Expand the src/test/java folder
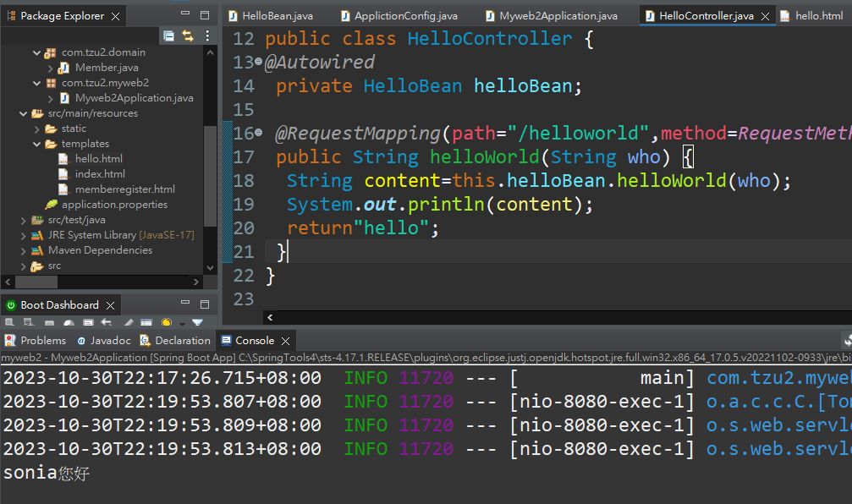This screenshot has width=852, height=504. pyautogui.click(x=23, y=220)
